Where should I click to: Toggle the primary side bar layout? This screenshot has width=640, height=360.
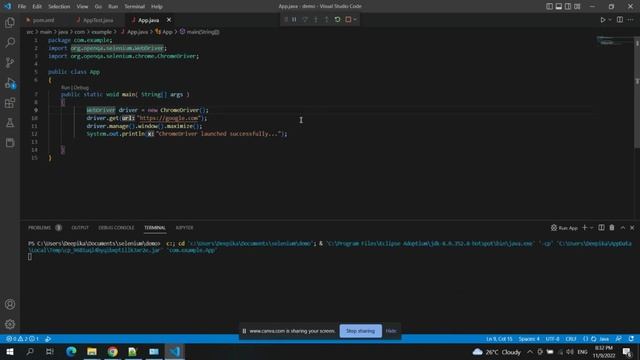click(x=549, y=7)
